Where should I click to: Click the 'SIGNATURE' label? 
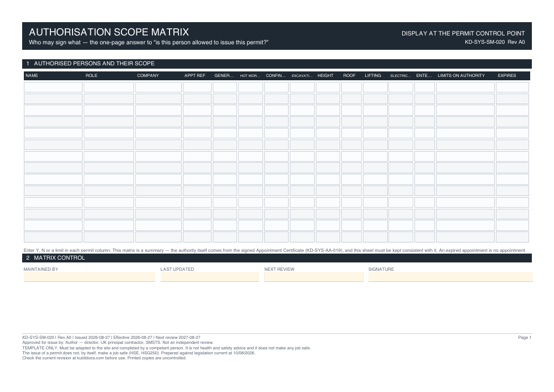click(x=381, y=269)
